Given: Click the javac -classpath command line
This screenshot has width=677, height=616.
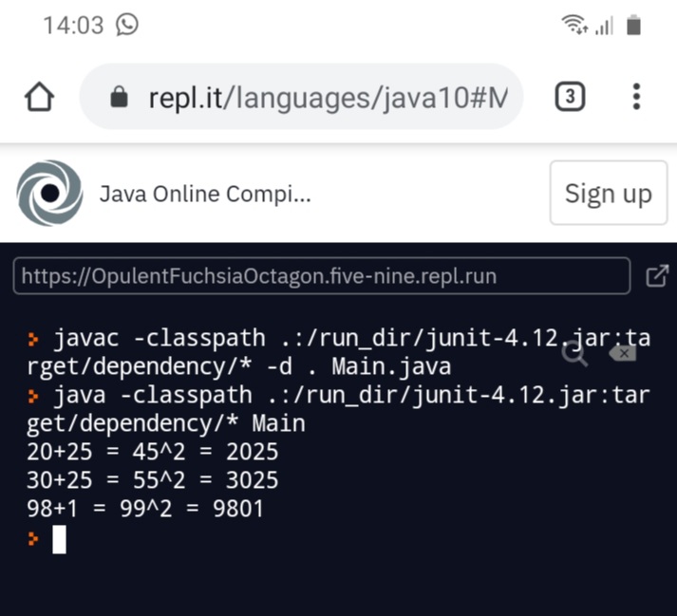Looking at the screenshot, I should pos(338,352).
